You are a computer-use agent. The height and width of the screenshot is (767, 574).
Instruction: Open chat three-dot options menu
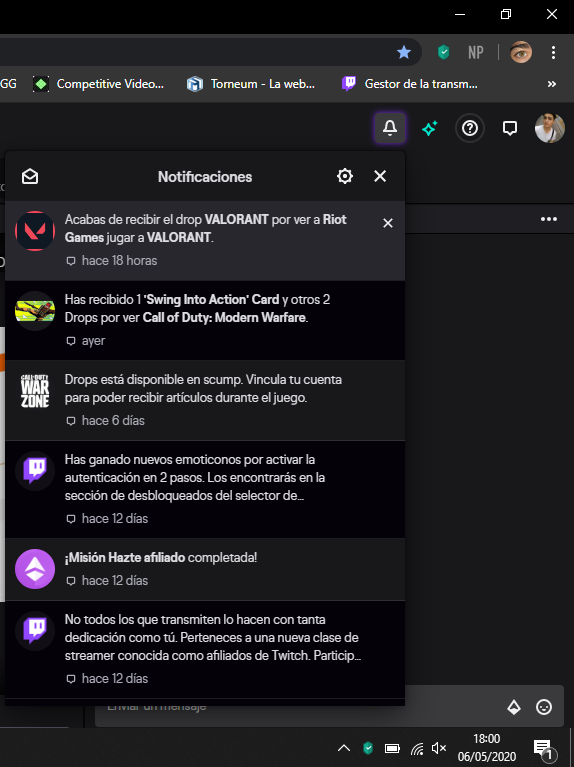pos(549,219)
